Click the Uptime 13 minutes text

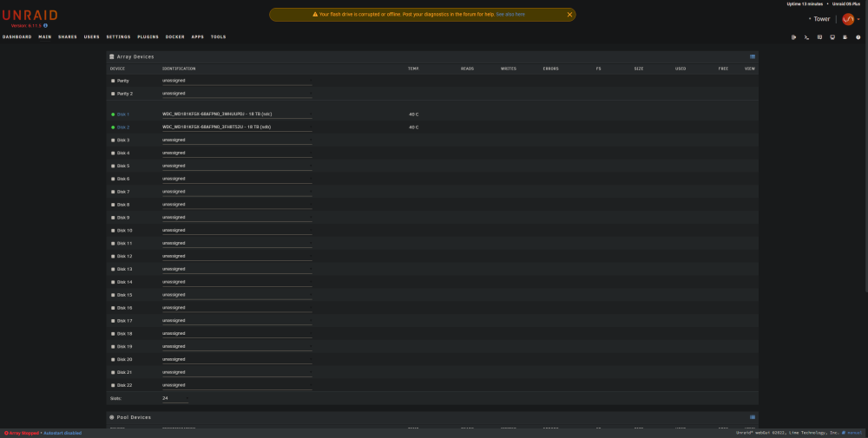pos(805,3)
